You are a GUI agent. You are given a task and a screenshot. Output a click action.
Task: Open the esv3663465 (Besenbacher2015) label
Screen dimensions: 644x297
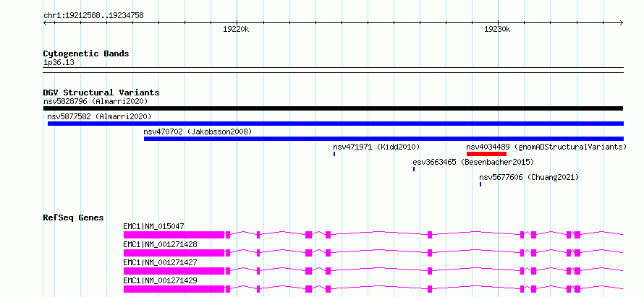pos(473,162)
